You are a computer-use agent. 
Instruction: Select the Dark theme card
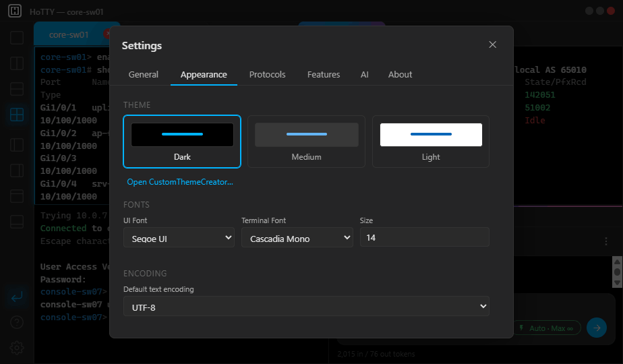click(x=182, y=142)
